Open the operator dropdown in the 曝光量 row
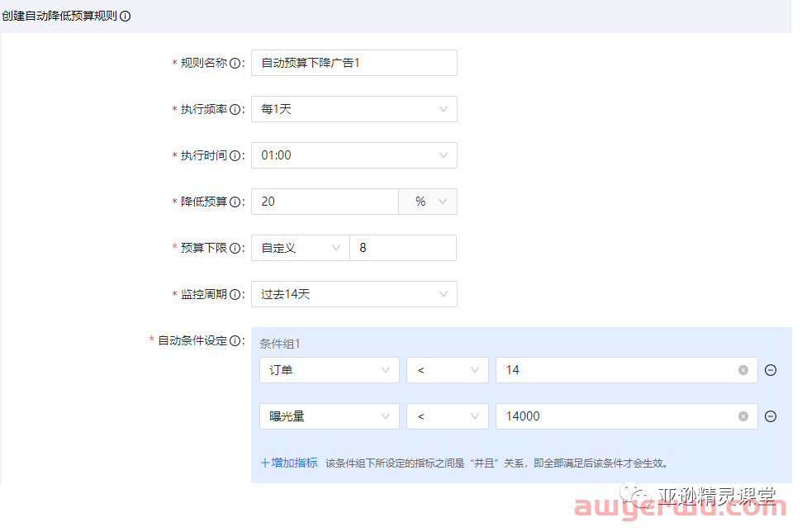The height and width of the screenshot is (532, 802). 448,416
